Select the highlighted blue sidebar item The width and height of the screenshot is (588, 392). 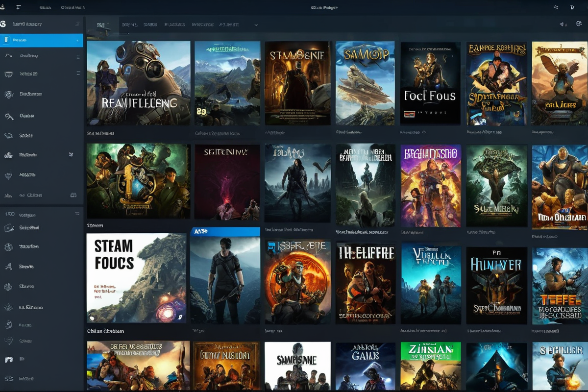click(x=42, y=40)
